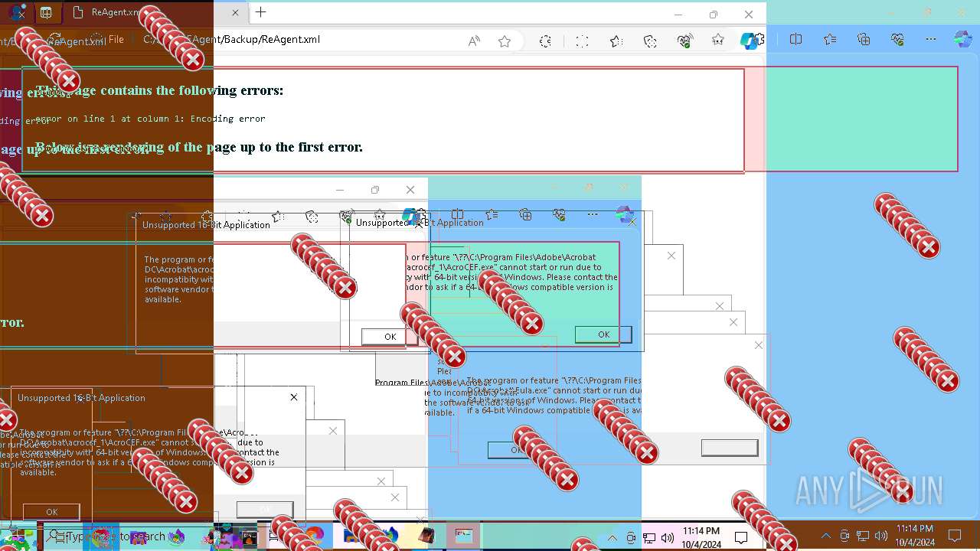This screenshot has height=551, width=980.
Task: Click Collections icon in the second window's blue toolbar
Action: click(525, 215)
